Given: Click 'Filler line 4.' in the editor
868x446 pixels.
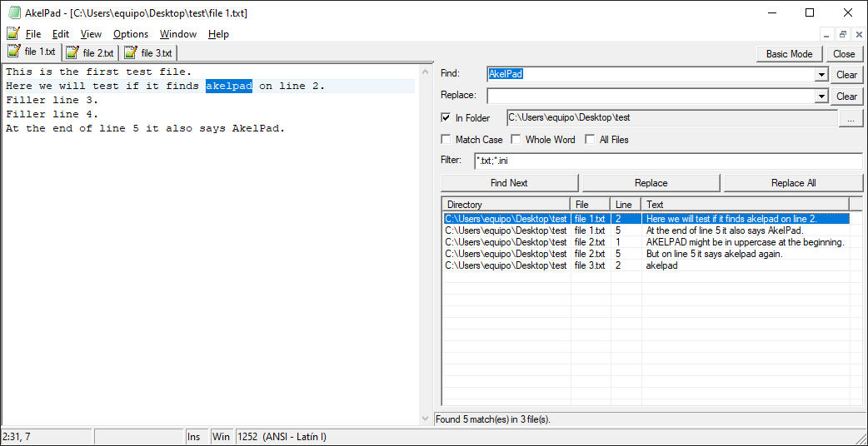Looking at the screenshot, I should [52, 114].
